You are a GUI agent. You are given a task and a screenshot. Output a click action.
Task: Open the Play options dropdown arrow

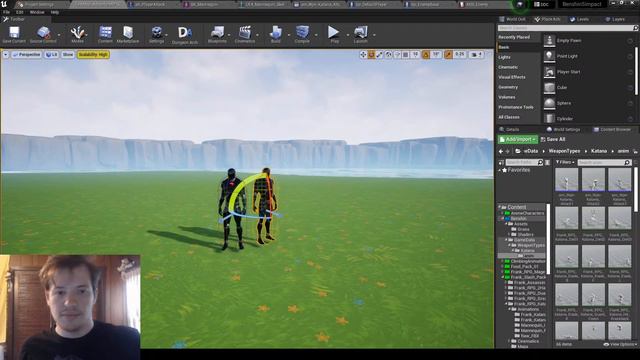tap(347, 35)
